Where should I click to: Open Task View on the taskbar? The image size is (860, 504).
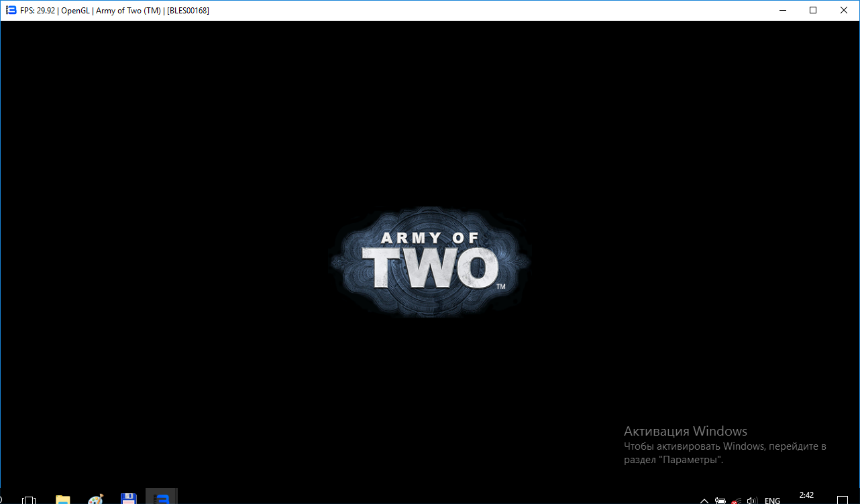[x=29, y=499]
